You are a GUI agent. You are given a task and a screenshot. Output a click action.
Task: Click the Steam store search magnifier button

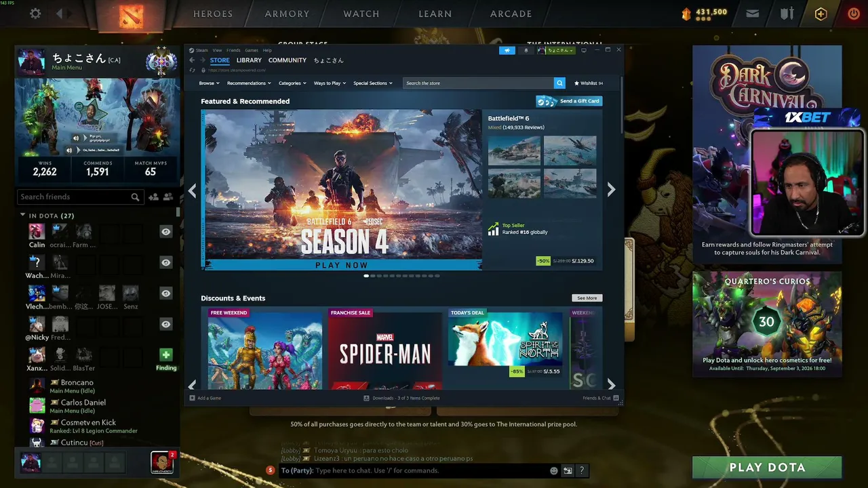tap(559, 83)
